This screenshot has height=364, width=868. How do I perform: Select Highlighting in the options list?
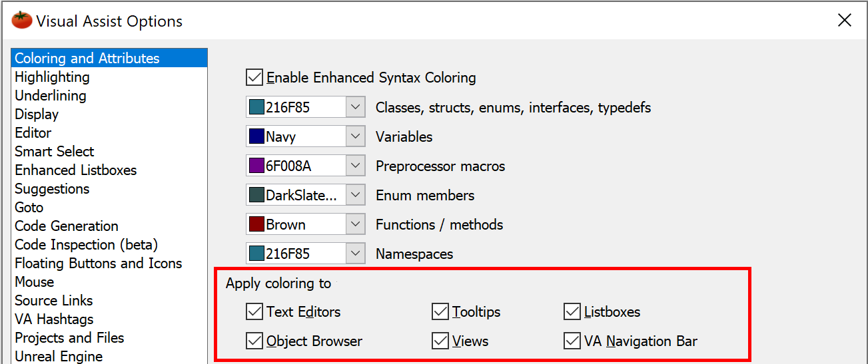pyautogui.click(x=52, y=77)
